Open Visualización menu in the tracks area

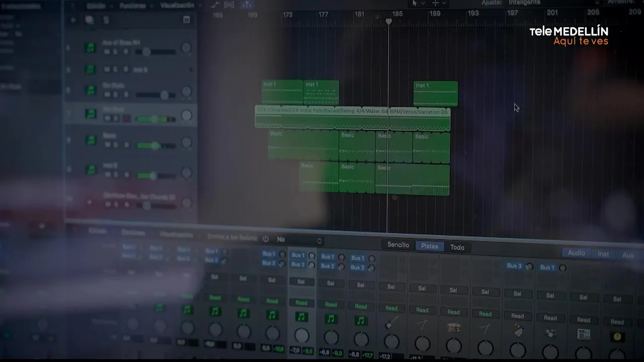(x=177, y=6)
